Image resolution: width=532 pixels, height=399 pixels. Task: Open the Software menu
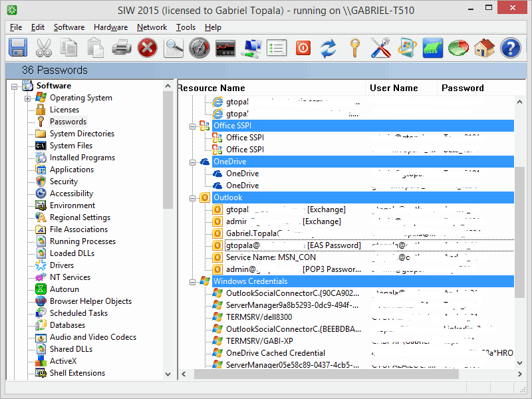click(x=69, y=27)
